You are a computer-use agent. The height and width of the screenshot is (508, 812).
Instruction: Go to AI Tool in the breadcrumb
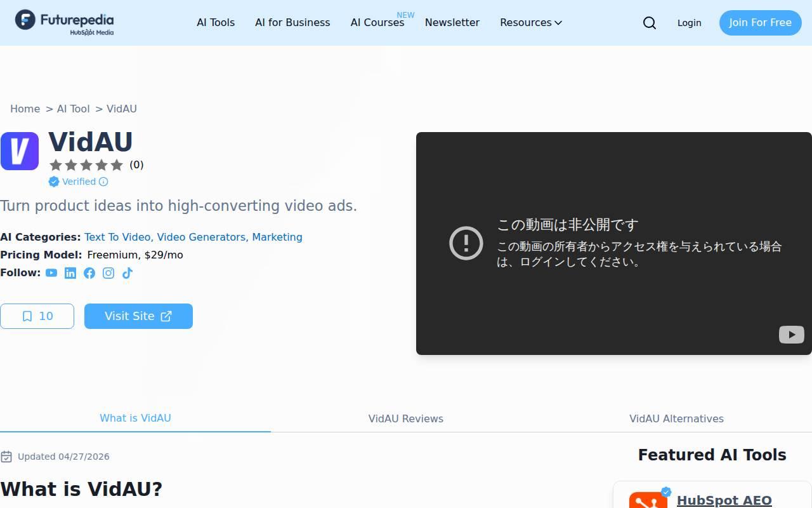tap(73, 109)
